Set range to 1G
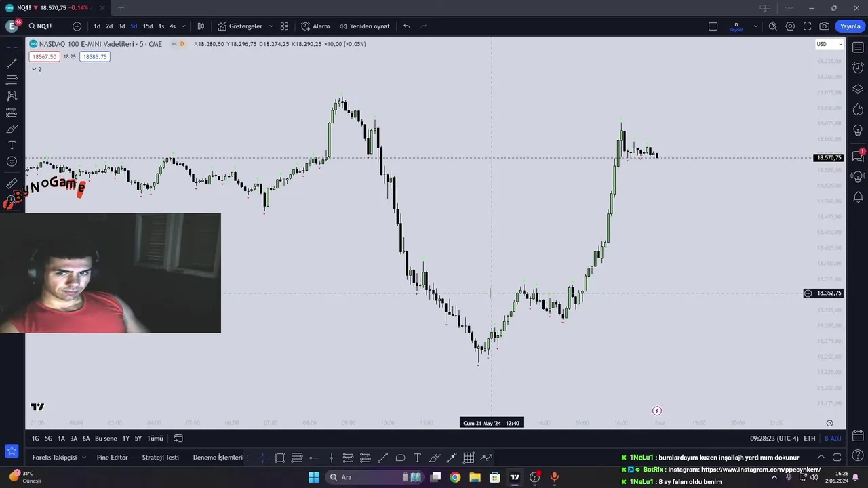The width and height of the screenshot is (868, 488). tap(35, 439)
